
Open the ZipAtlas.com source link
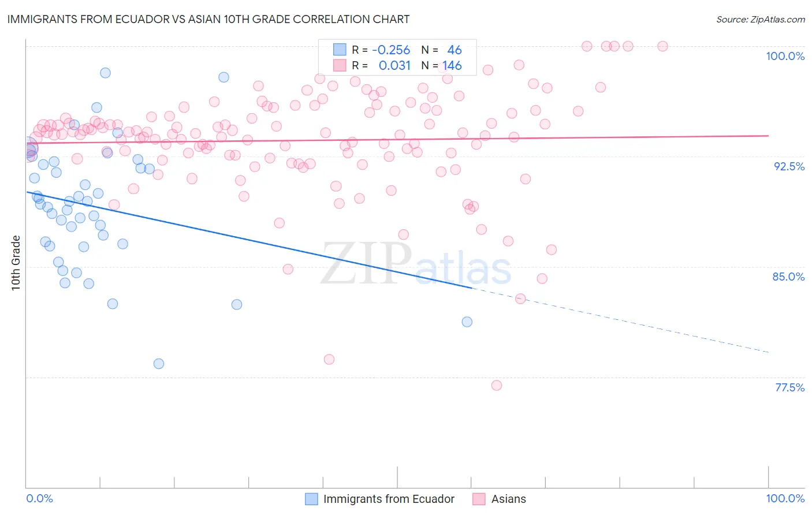(761, 19)
